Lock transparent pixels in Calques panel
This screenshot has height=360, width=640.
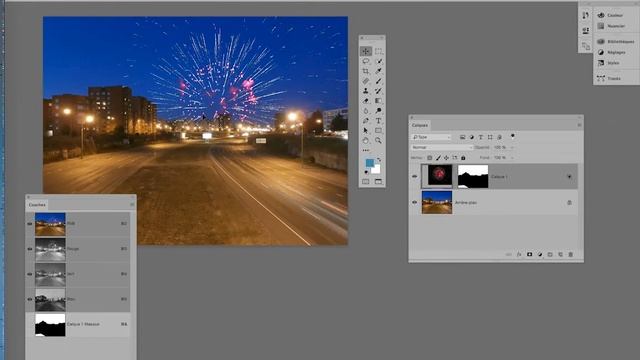(429, 158)
